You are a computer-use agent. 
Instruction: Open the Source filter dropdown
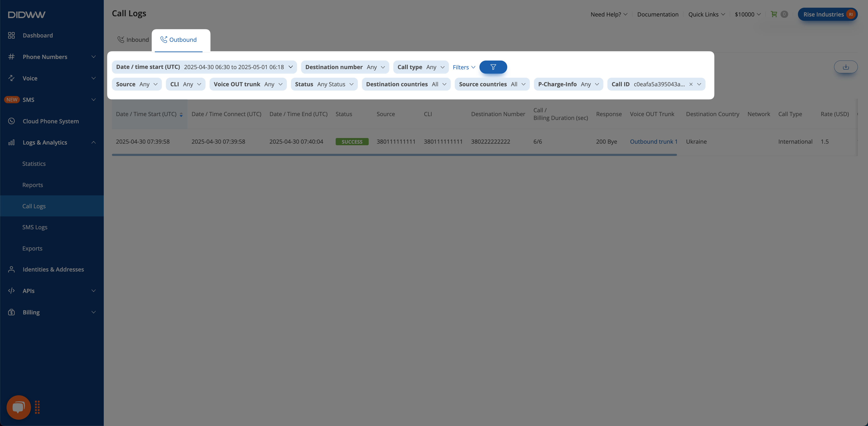pyautogui.click(x=137, y=84)
